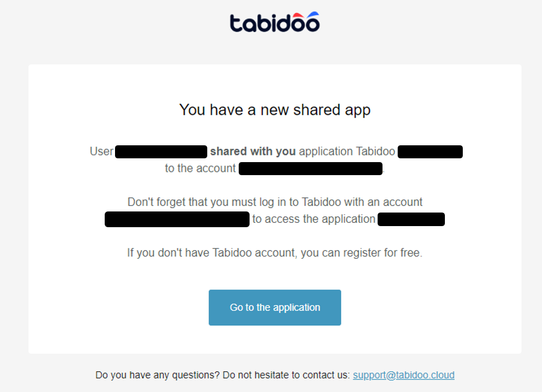Click the "to access the application" text
This screenshot has width=542, height=392.
tap(314, 219)
